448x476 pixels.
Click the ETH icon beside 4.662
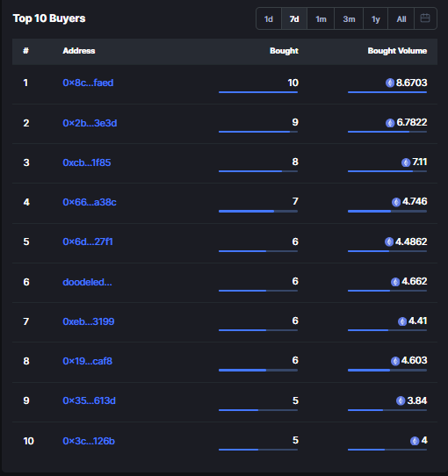coord(395,282)
